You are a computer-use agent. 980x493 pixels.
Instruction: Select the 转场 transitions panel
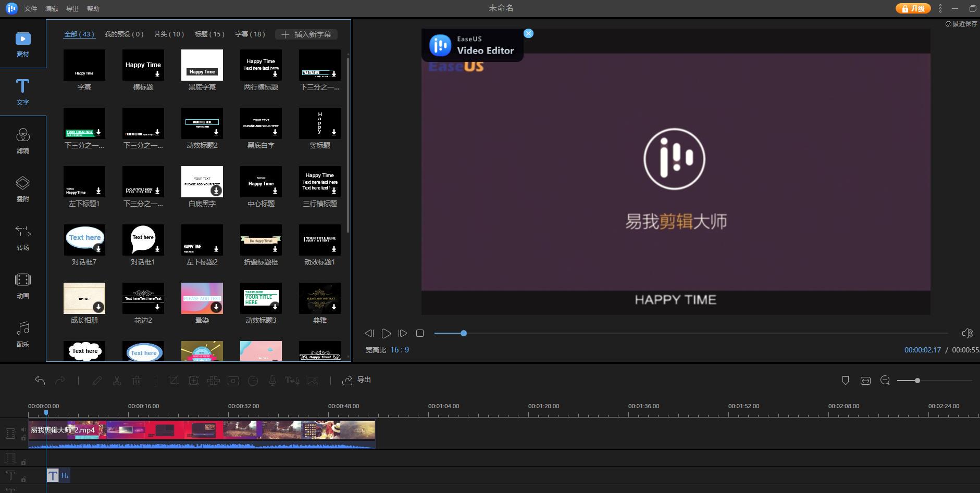(22, 238)
